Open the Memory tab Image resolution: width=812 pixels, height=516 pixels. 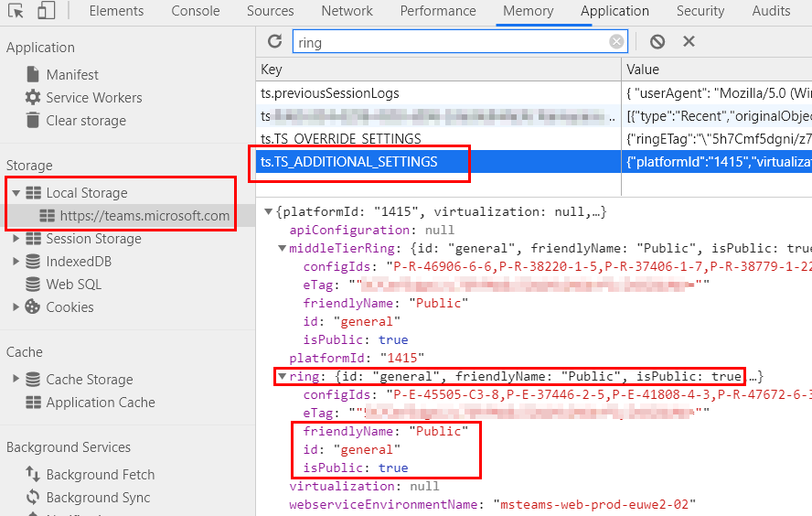(x=529, y=11)
